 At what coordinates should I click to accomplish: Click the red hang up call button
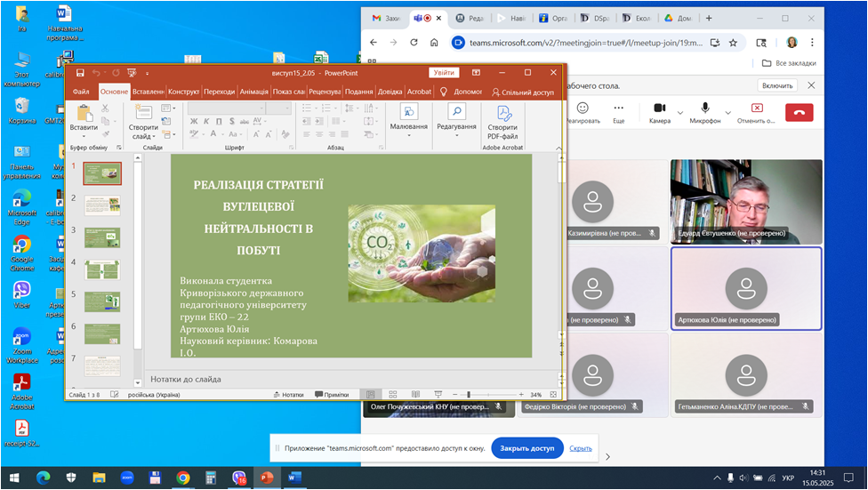point(799,111)
